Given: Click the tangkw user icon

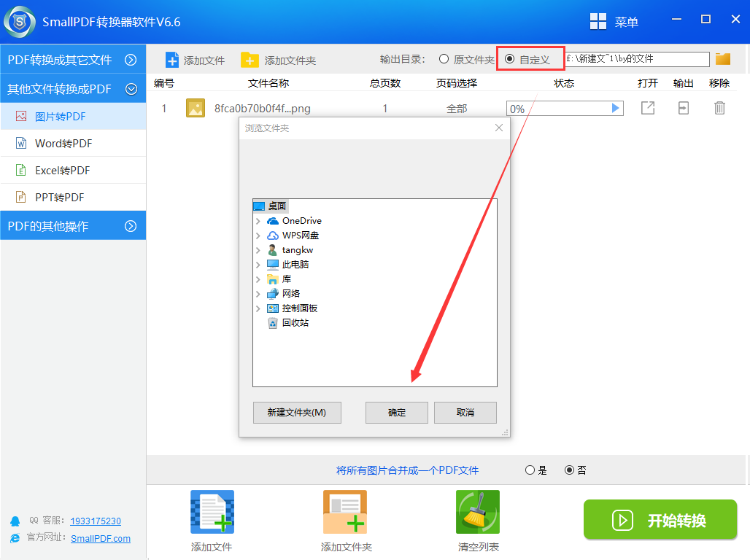Looking at the screenshot, I should tap(272, 250).
